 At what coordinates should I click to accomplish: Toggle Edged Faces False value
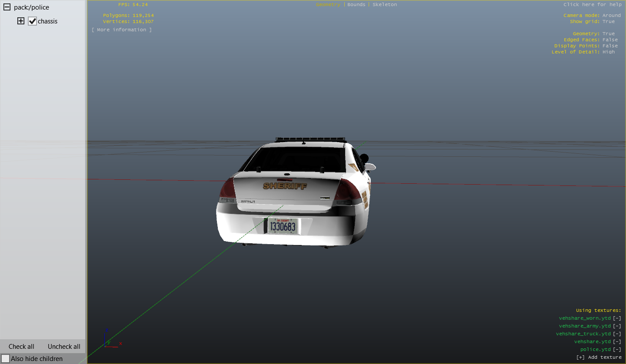click(x=609, y=40)
